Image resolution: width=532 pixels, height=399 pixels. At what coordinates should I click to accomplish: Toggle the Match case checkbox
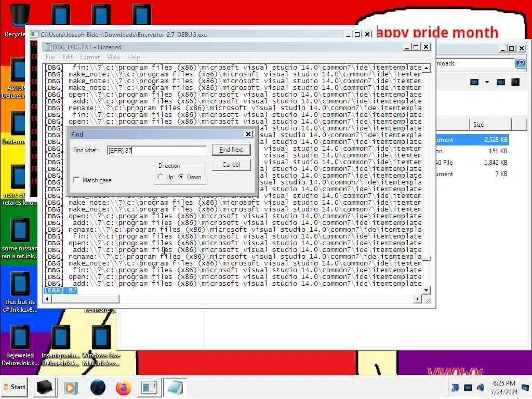(76, 180)
